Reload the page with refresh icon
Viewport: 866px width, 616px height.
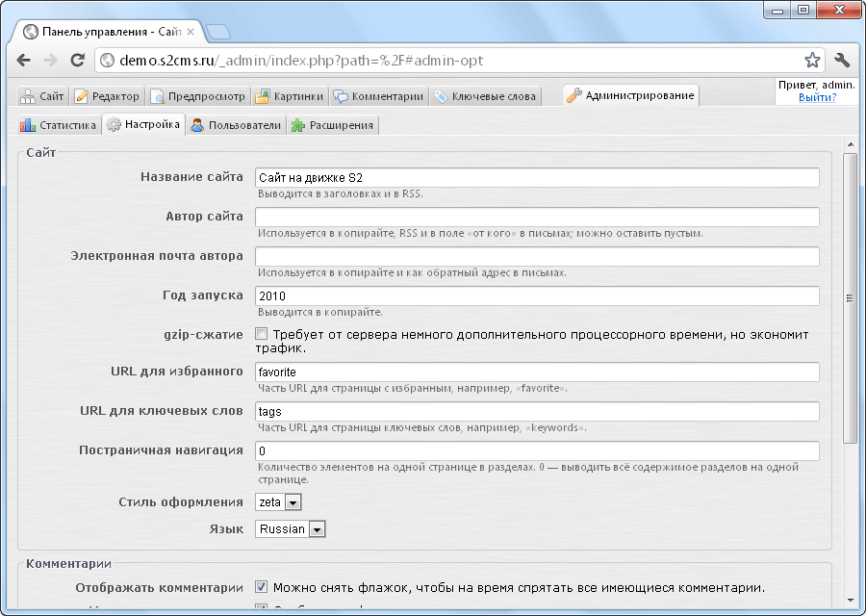tap(77, 61)
